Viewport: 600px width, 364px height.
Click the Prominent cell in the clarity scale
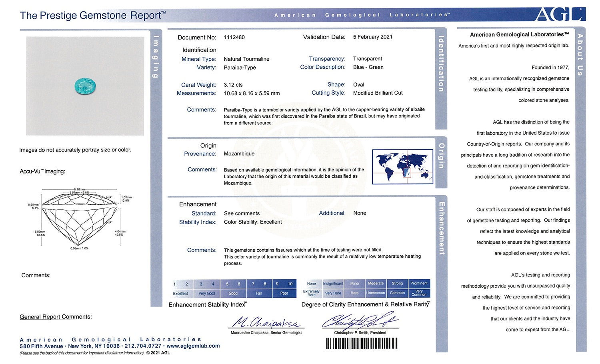click(419, 284)
